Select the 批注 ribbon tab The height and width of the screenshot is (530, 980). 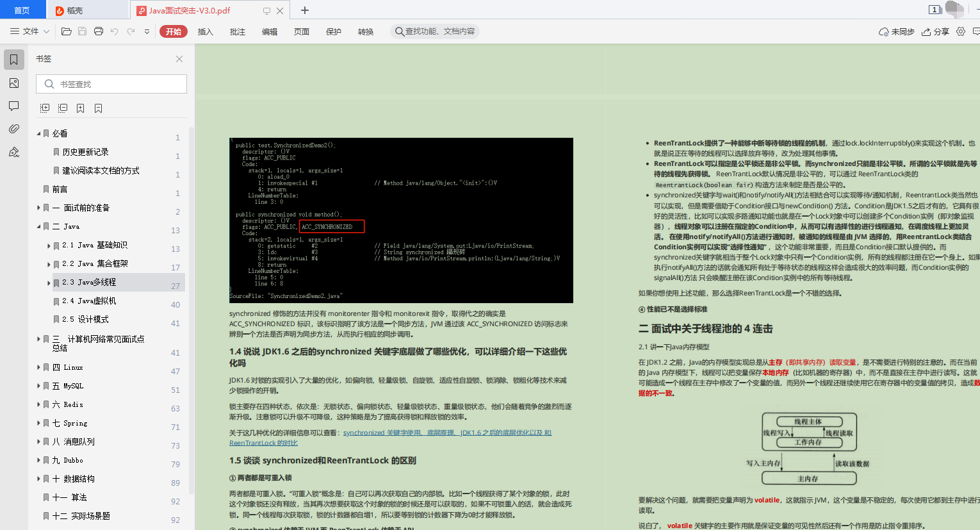[x=238, y=31]
